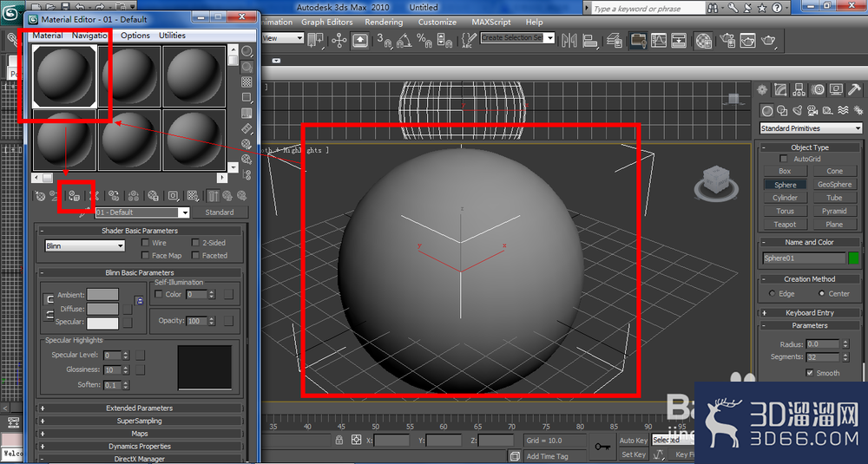The image size is (868, 464).
Task: Enable Faceted checkbox
Action: click(195, 255)
